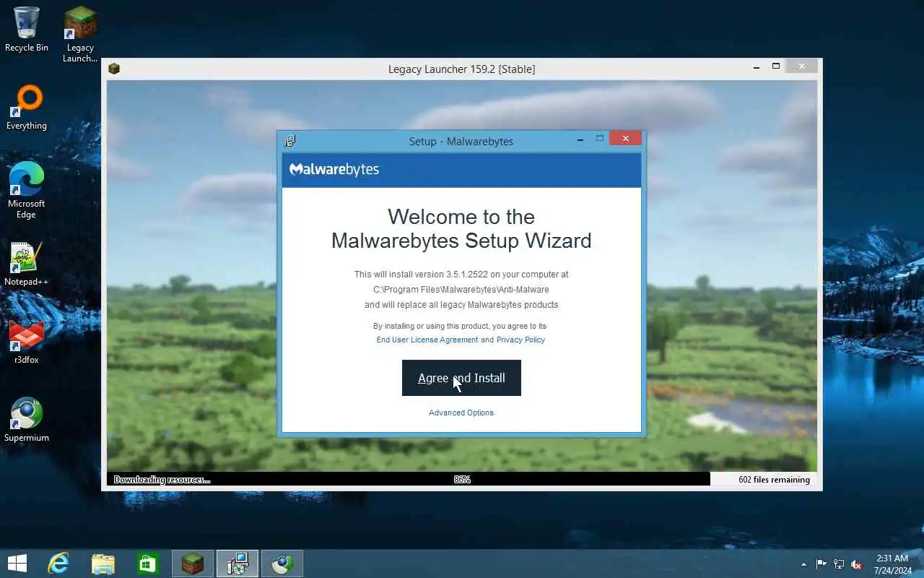Click the Welcome to Malwarebytes Setup Wizard heading
Screen dimensions: 924x578
461,228
